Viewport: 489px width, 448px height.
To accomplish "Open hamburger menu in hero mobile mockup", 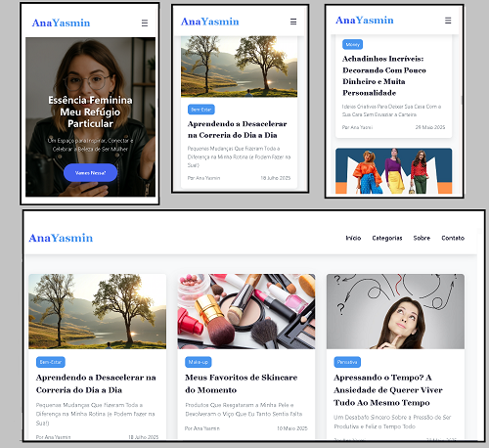I will (x=145, y=23).
